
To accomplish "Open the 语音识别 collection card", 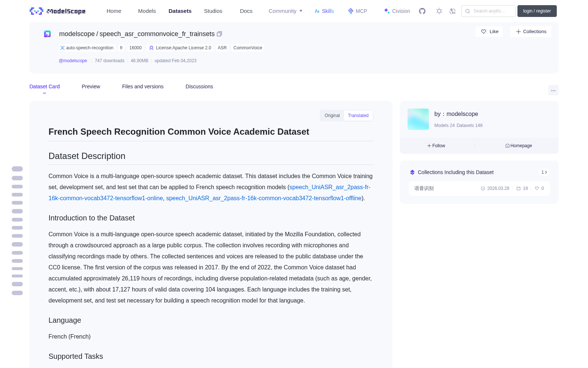I will pyautogui.click(x=479, y=188).
